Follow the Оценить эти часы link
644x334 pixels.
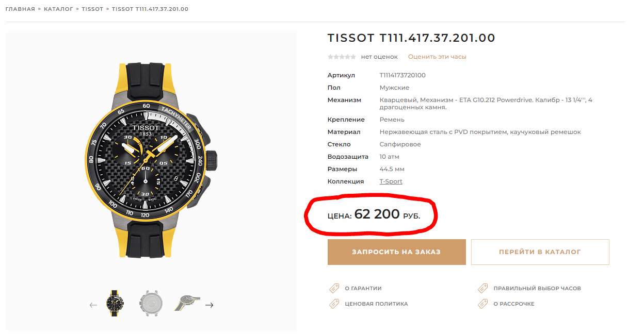click(x=437, y=57)
